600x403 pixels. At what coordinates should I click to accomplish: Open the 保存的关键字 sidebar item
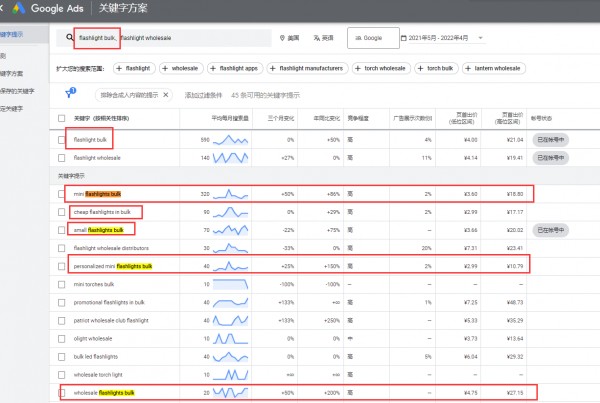17,91
